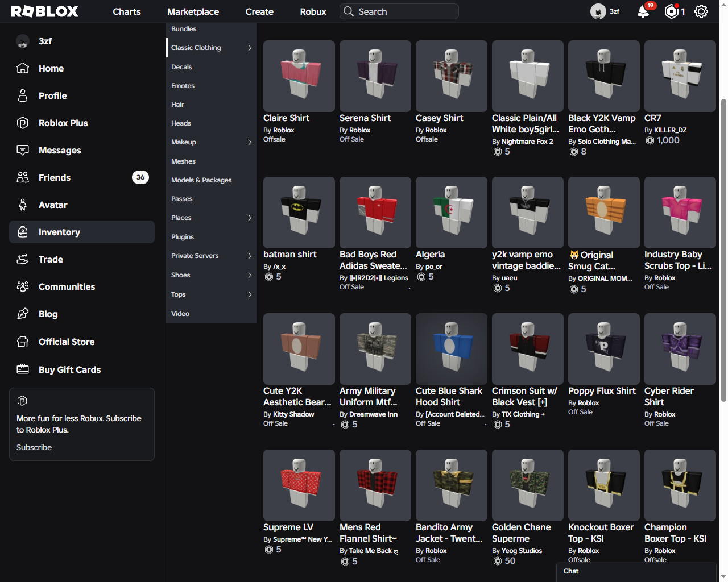
Task: Open the Robux tab
Action: tap(313, 11)
